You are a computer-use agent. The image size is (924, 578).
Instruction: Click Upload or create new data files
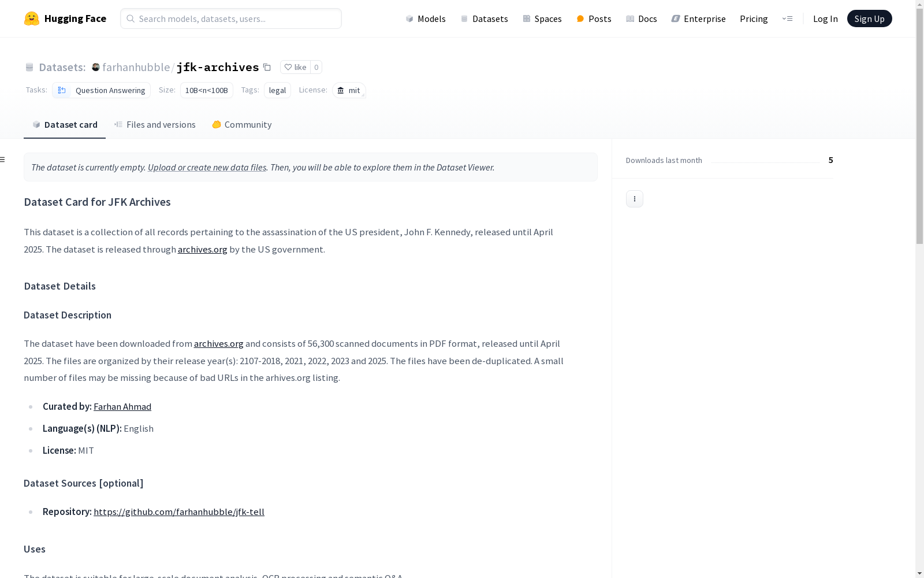[207, 167]
